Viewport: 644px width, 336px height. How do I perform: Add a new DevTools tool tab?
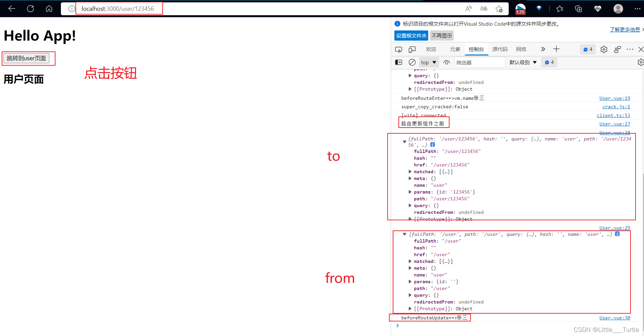pyautogui.click(x=556, y=49)
